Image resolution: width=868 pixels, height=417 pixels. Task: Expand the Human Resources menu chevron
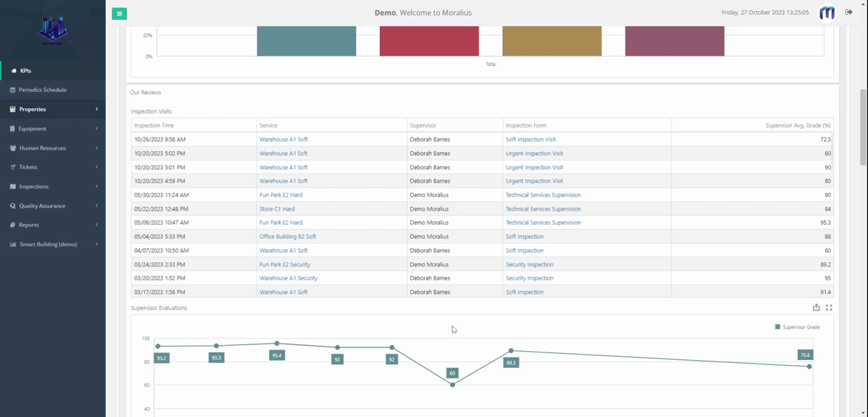point(96,148)
